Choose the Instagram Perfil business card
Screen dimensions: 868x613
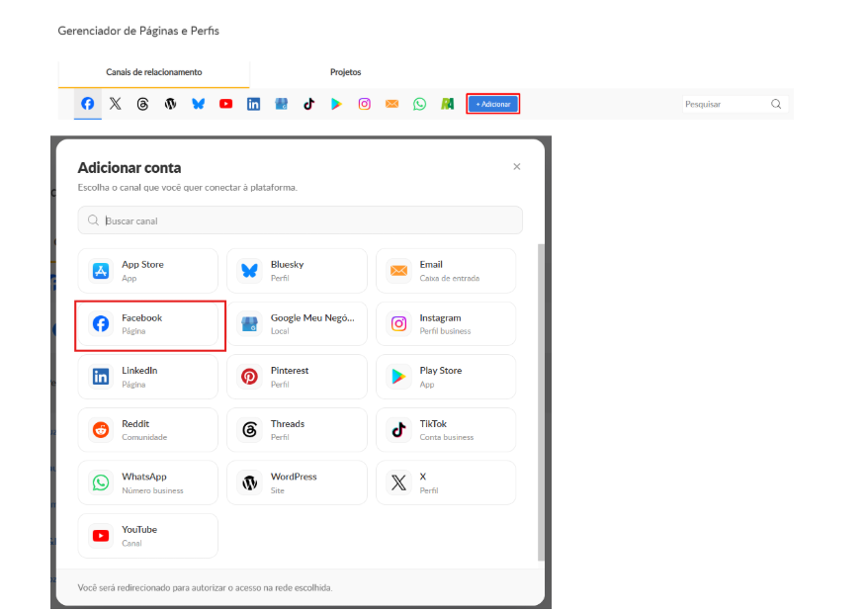(x=446, y=324)
